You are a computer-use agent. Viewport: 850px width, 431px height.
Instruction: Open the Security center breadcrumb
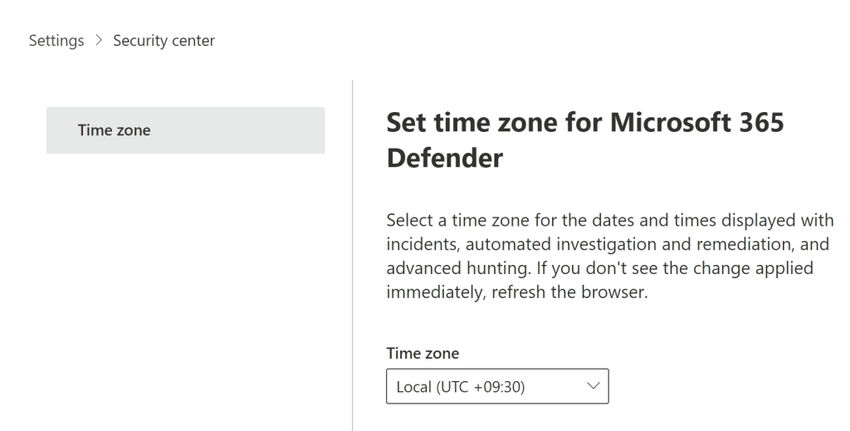[164, 41]
